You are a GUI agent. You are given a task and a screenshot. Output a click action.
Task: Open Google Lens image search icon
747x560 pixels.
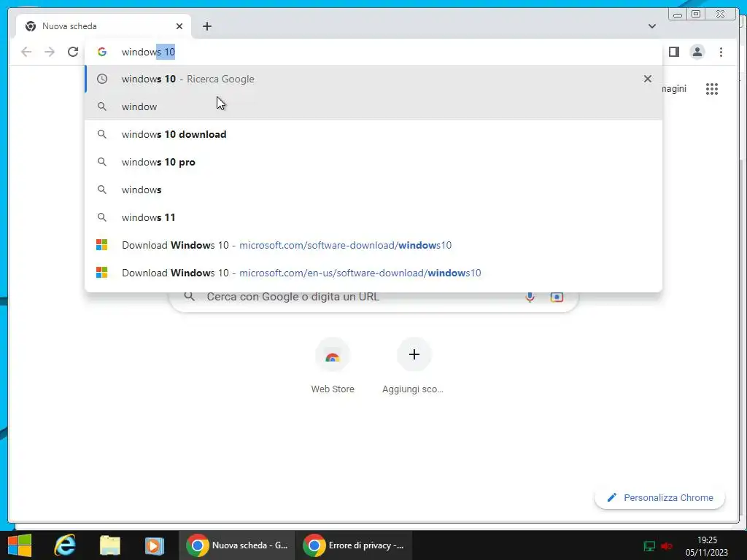[557, 297]
